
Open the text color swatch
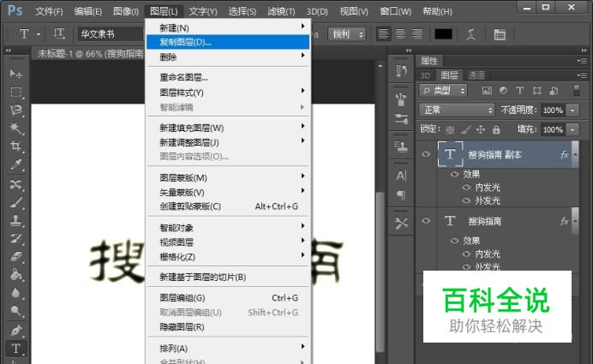[444, 34]
